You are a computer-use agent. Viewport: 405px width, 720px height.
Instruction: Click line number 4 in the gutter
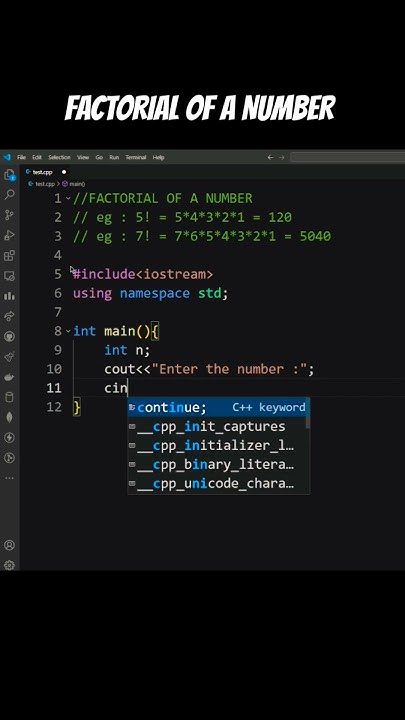pos(57,255)
